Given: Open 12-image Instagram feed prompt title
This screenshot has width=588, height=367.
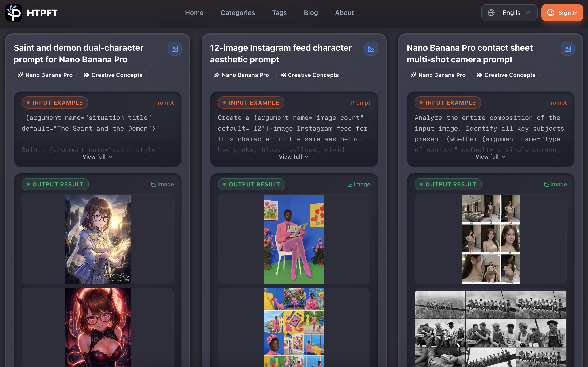Looking at the screenshot, I should 281,54.
